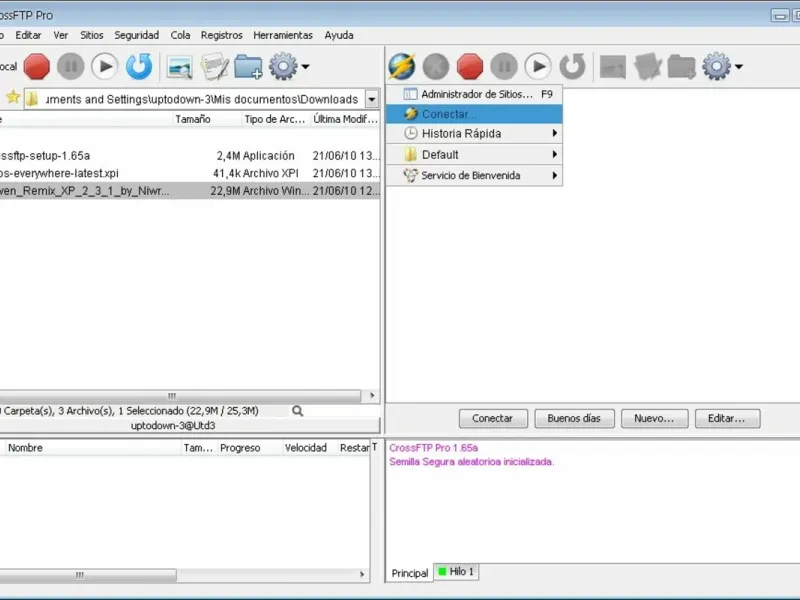Click the red stop icon in local toolbar

point(37,66)
